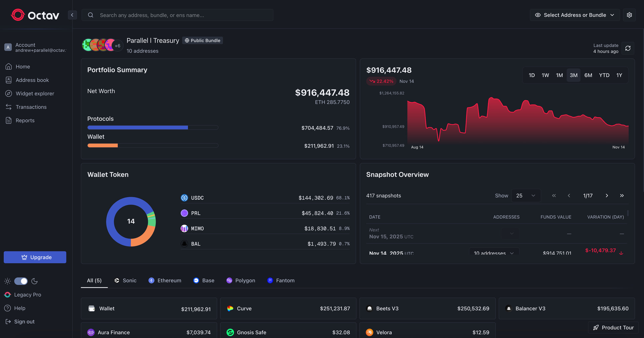This screenshot has width=644, height=338.
Task: Open the Show 25 rows dropdown
Action: [x=526, y=196]
